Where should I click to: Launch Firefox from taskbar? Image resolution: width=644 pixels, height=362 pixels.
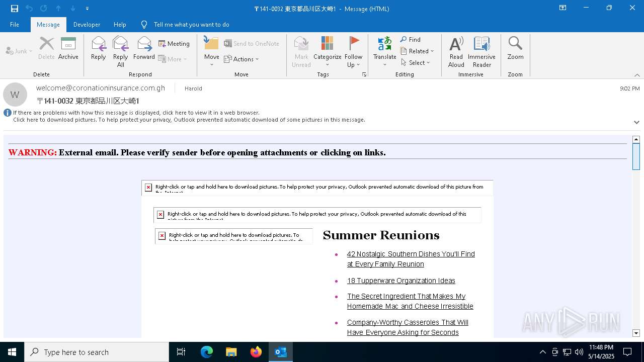pyautogui.click(x=256, y=352)
